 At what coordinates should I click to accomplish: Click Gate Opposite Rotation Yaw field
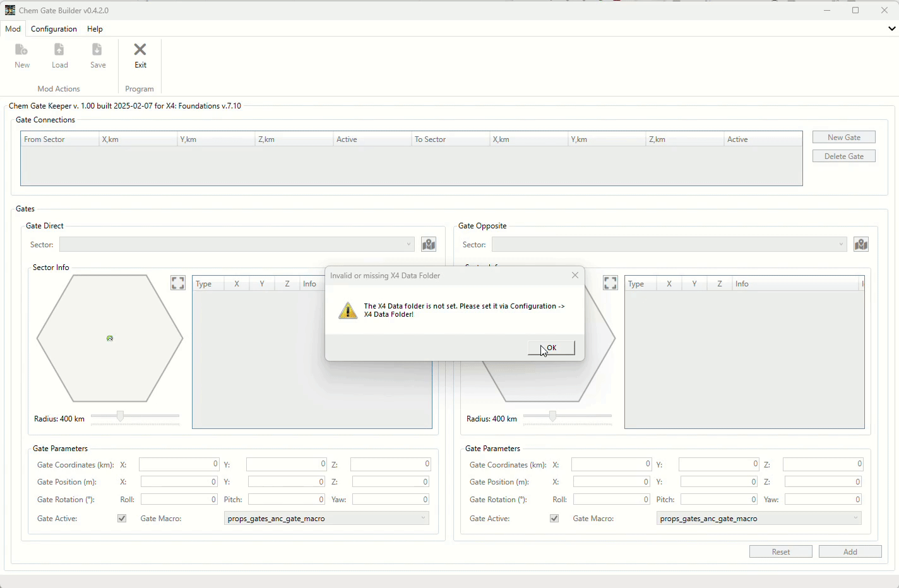(823, 500)
